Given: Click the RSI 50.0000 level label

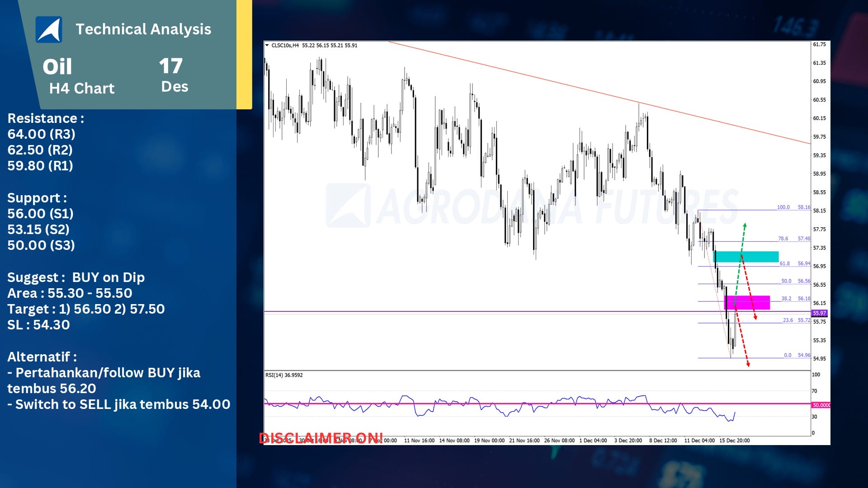Looking at the screenshot, I should coord(821,405).
